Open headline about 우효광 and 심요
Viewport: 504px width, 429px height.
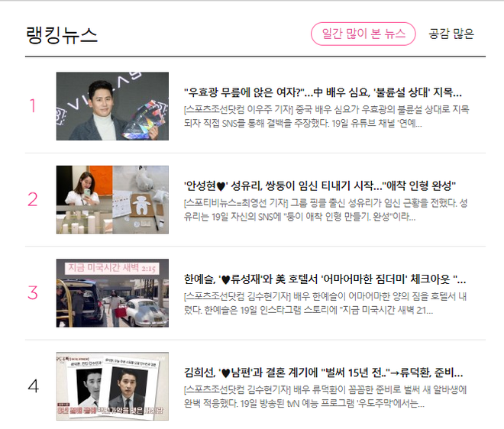point(323,92)
